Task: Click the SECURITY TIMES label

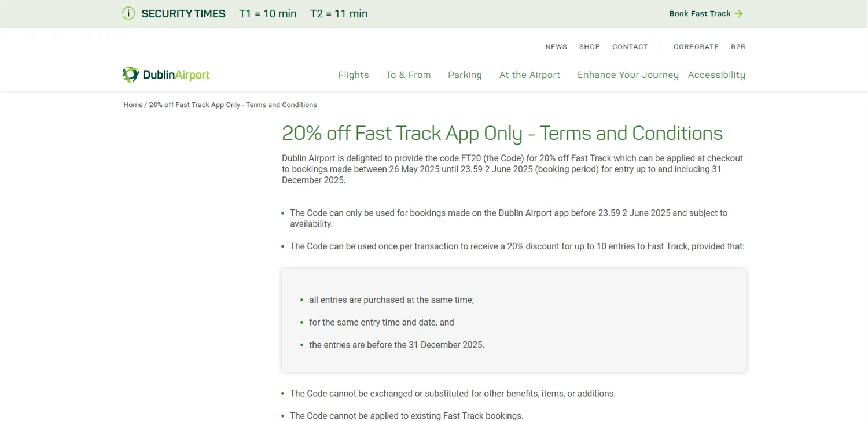Action: coord(183,14)
